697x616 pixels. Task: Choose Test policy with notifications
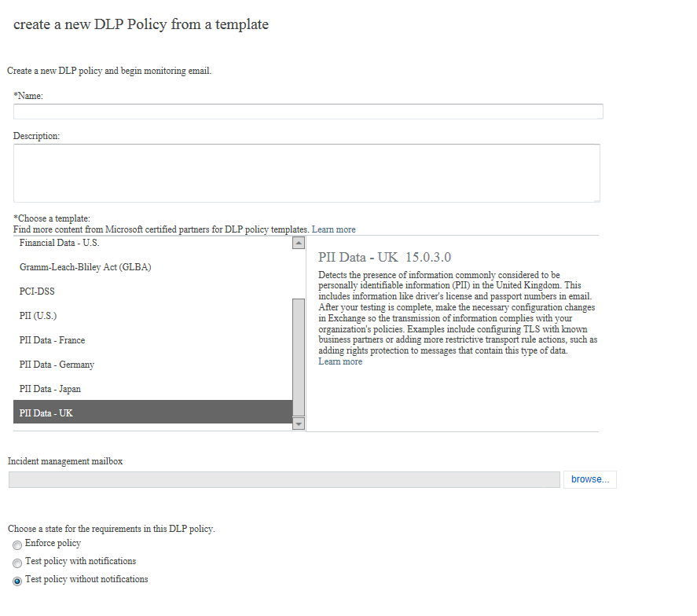click(x=17, y=563)
